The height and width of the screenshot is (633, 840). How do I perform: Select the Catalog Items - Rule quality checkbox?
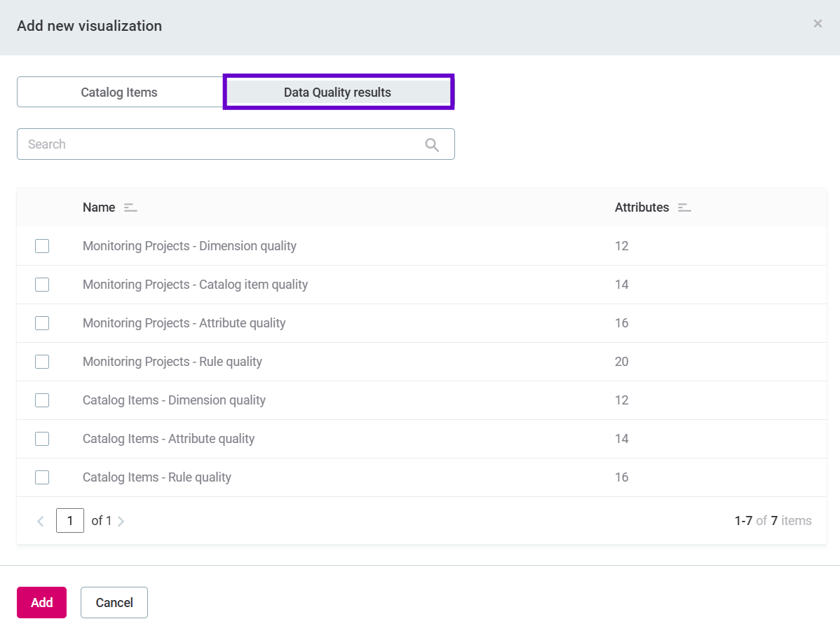[x=41, y=477]
